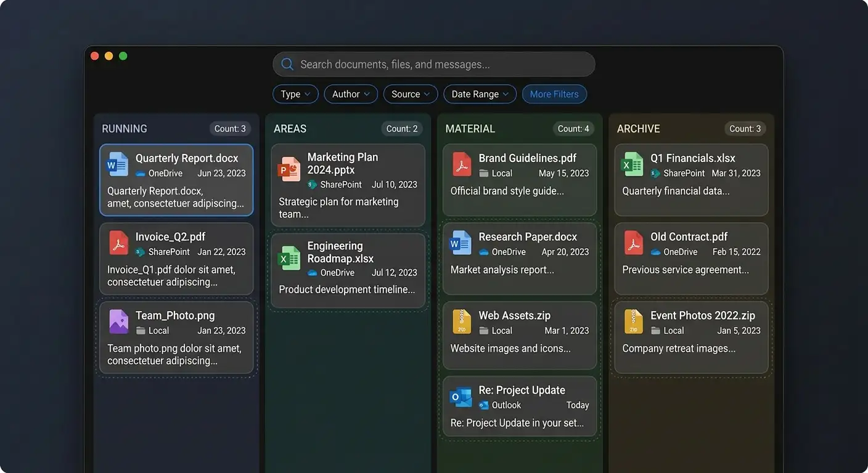Click the 'Company retreat images...' description
Viewport: 868px width, 473px height.
click(679, 349)
